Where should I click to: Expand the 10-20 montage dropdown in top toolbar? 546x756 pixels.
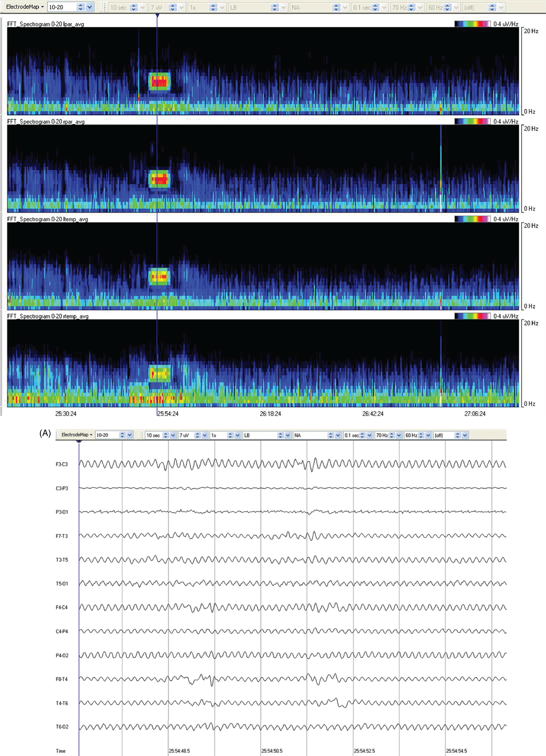[x=90, y=7]
